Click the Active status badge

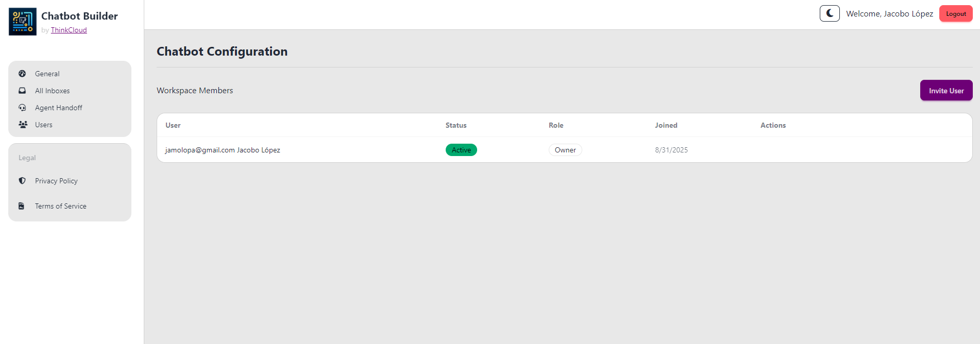pyautogui.click(x=461, y=150)
